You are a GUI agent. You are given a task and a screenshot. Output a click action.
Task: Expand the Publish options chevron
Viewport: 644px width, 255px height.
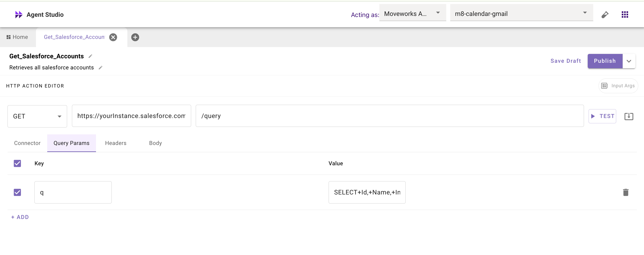point(629,61)
